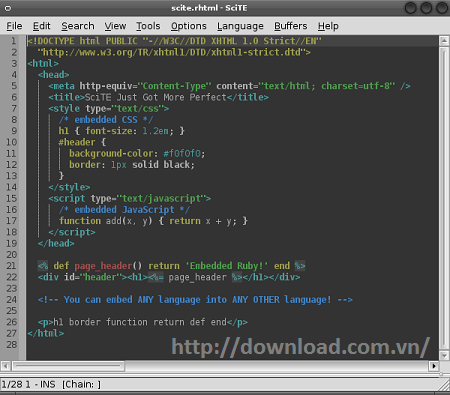Click the <style type="text/css"> tag
Image resolution: width=450 pixels, height=395 pixels.
pyautogui.click(x=109, y=109)
